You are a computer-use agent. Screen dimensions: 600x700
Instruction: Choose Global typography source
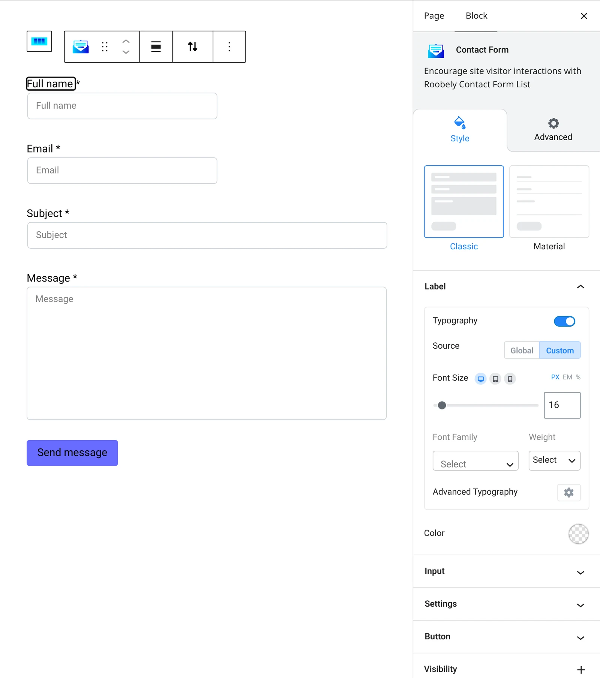522,350
